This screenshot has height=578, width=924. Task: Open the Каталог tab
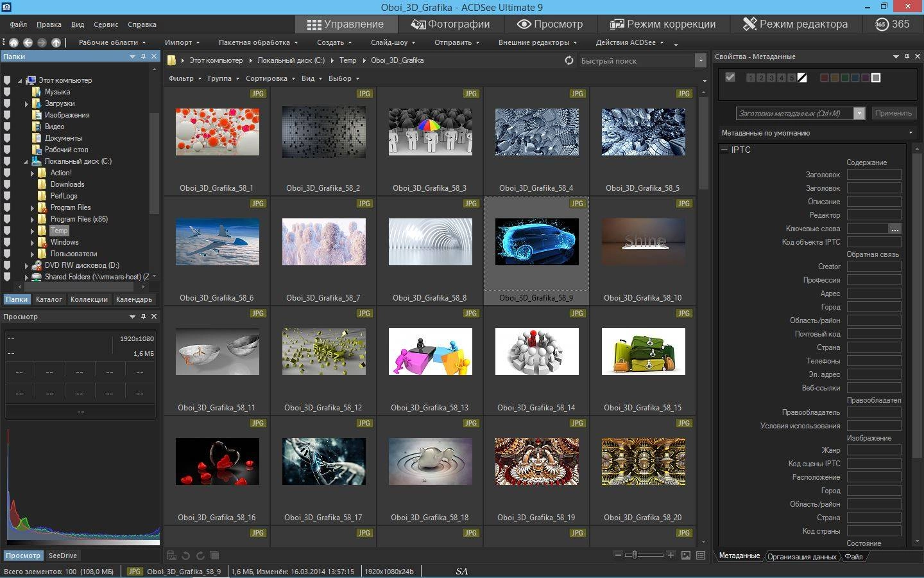point(49,299)
